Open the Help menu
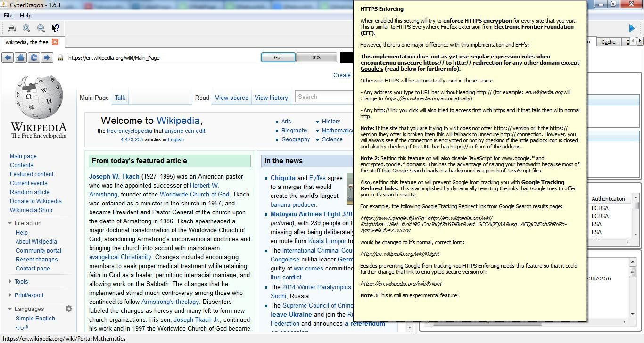 (25, 16)
